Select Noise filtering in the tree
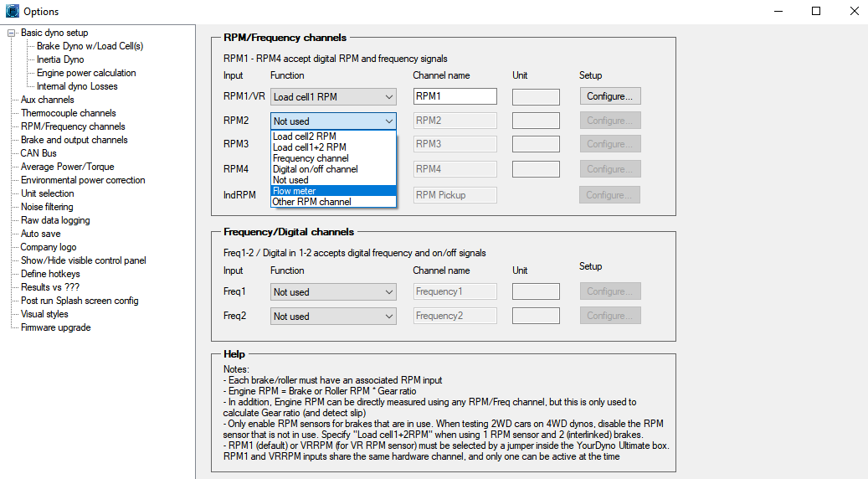 point(47,207)
